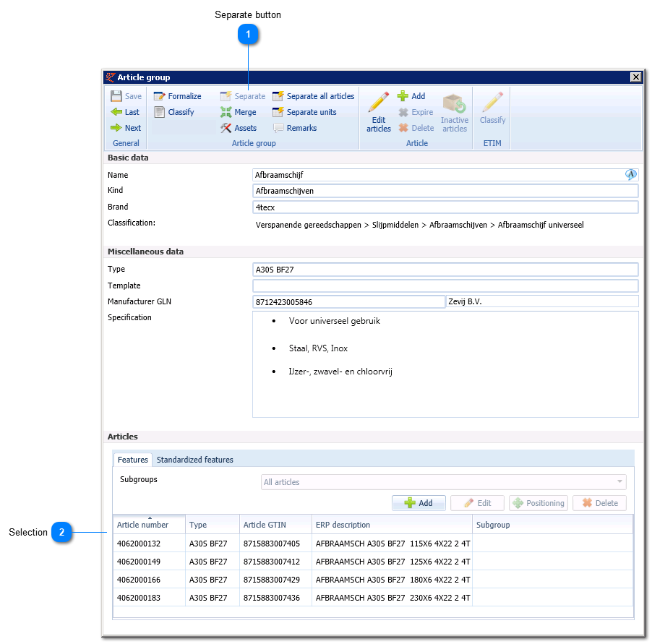Select article row 4062000132

point(373,544)
